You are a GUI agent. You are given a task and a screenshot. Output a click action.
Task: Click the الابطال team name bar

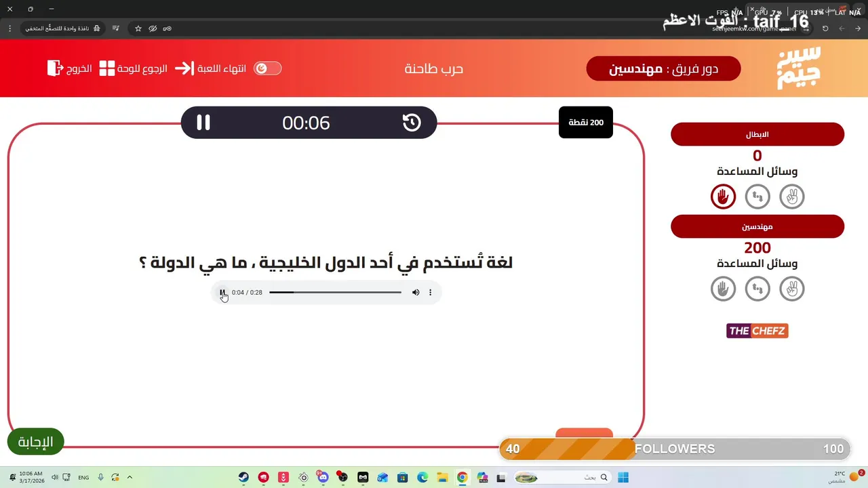point(757,134)
